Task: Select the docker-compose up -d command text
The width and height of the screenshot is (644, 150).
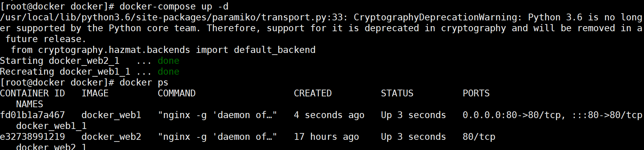Action: (x=174, y=6)
